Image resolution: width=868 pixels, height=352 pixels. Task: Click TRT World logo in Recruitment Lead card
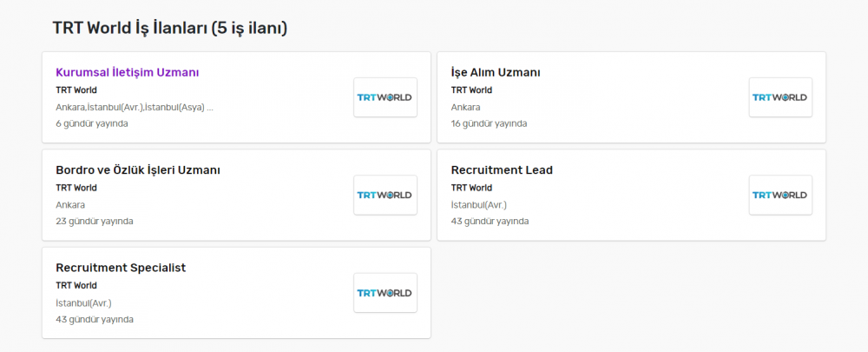[x=780, y=196]
